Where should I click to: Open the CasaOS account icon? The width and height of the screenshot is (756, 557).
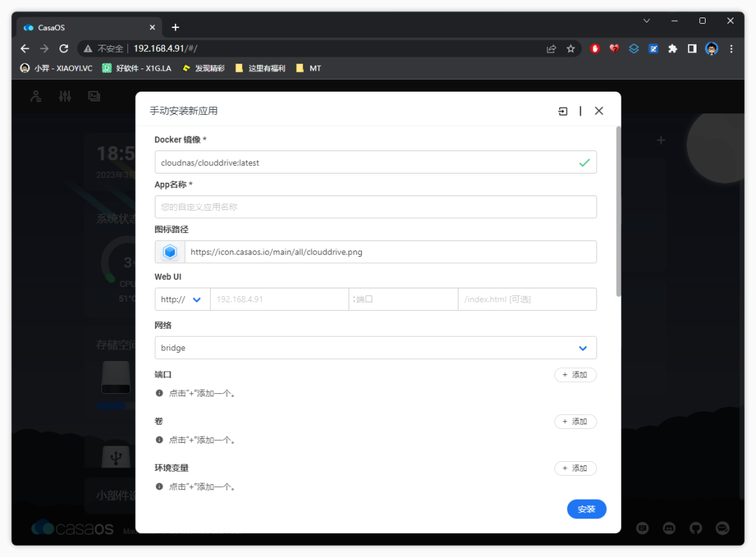pyautogui.click(x=36, y=97)
